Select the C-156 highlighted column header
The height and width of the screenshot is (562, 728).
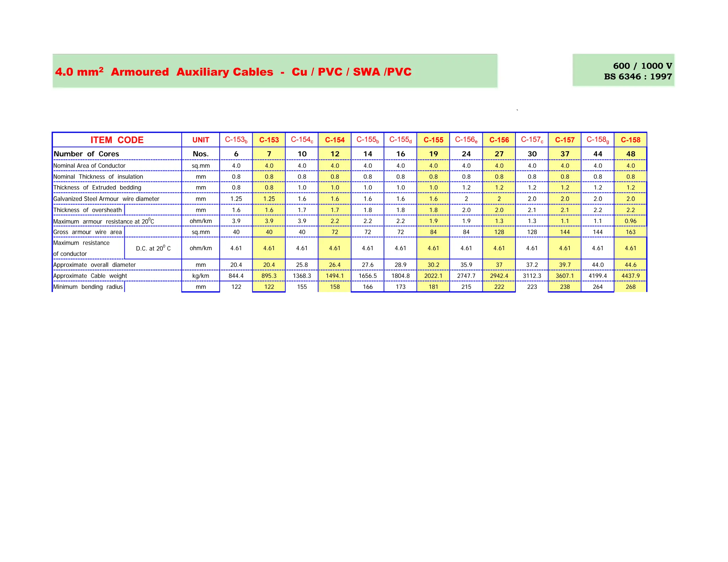(x=499, y=140)
